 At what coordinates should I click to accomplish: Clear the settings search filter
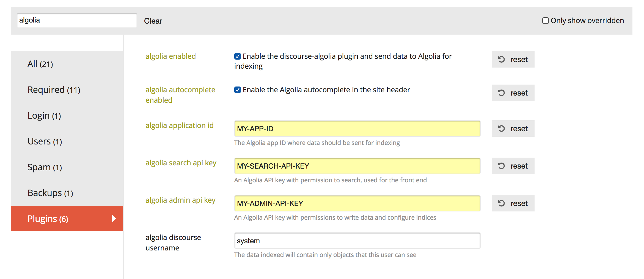pyautogui.click(x=153, y=21)
